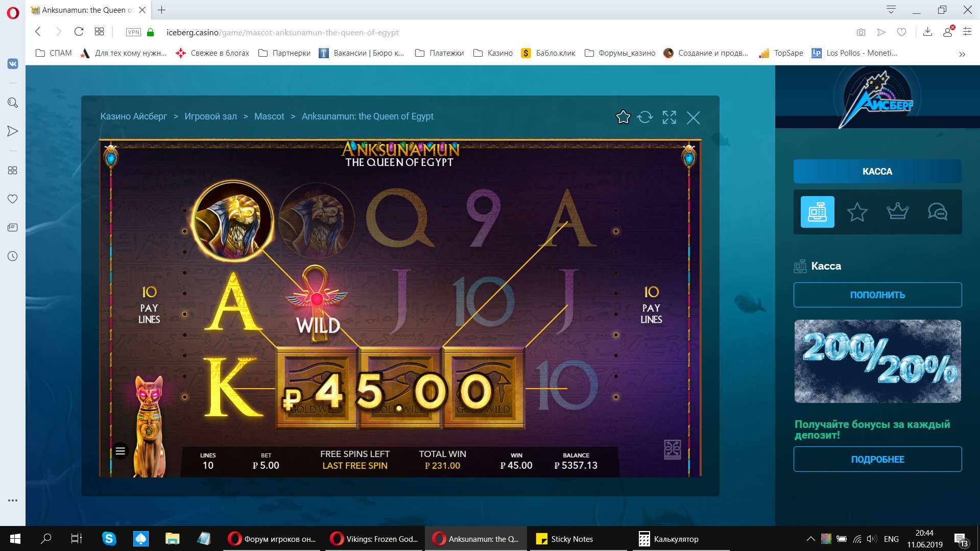
Task: Send page to My Flow
Action: [881, 32]
